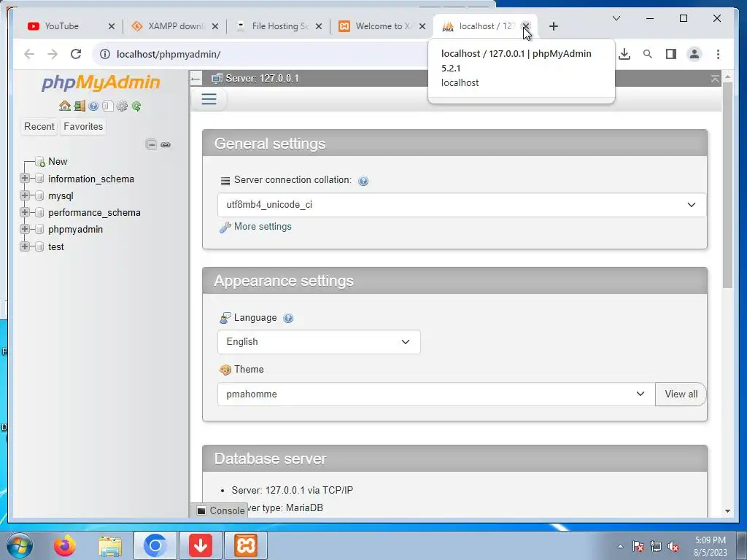This screenshot has width=747, height=560.
Task: Reload navigation panel with green refresh icon
Action: [136, 106]
